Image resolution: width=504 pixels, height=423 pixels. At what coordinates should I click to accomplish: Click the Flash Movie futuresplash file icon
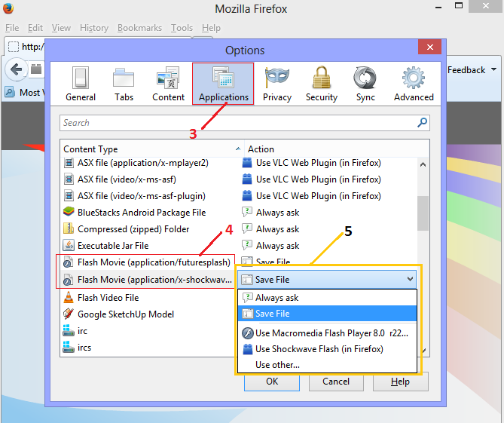(x=68, y=262)
